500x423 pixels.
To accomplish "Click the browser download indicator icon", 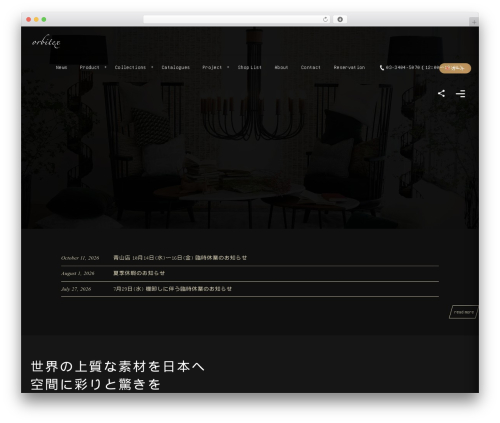I will point(340,20).
